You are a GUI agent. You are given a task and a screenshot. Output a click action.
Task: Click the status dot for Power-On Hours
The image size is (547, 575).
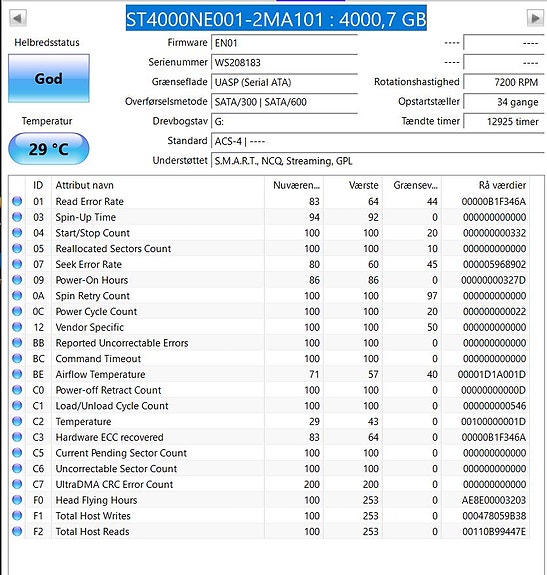point(17,280)
